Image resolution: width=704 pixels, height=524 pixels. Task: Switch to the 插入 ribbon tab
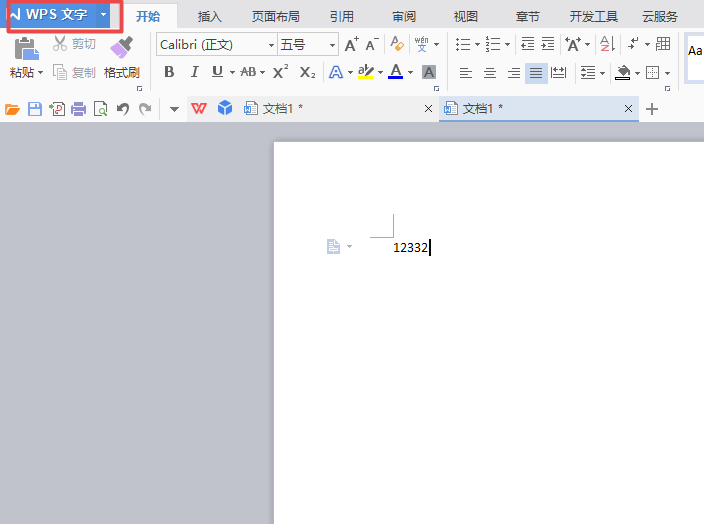[210, 16]
